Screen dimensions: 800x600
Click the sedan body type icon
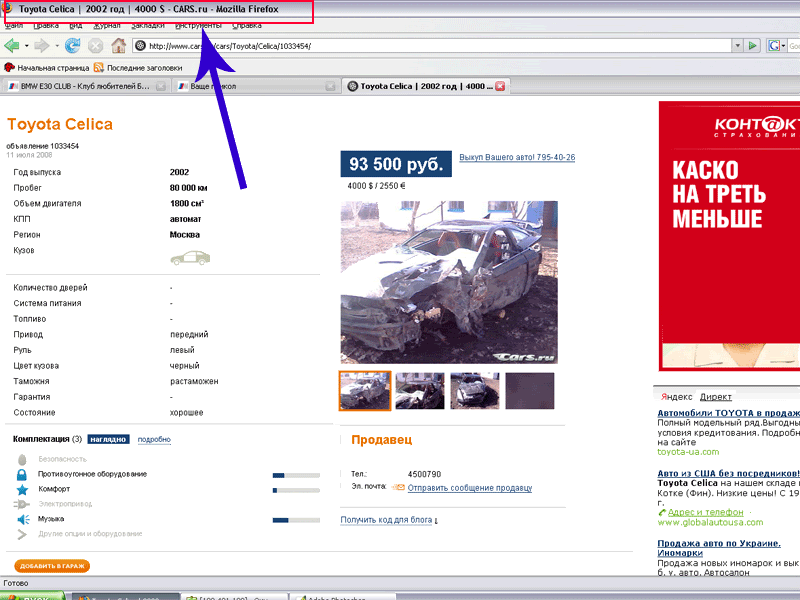[190, 258]
